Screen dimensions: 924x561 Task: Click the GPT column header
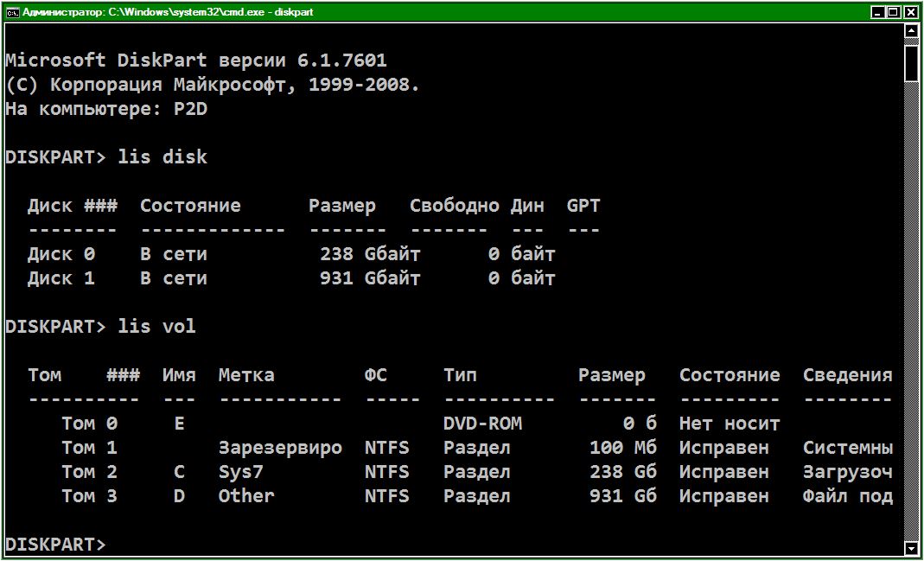[x=583, y=206]
